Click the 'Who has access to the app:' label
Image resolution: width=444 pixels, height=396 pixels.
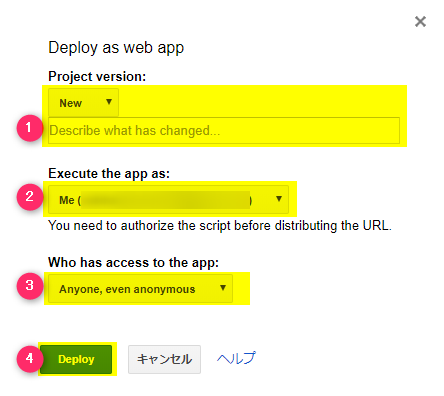click(x=133, y=263)
